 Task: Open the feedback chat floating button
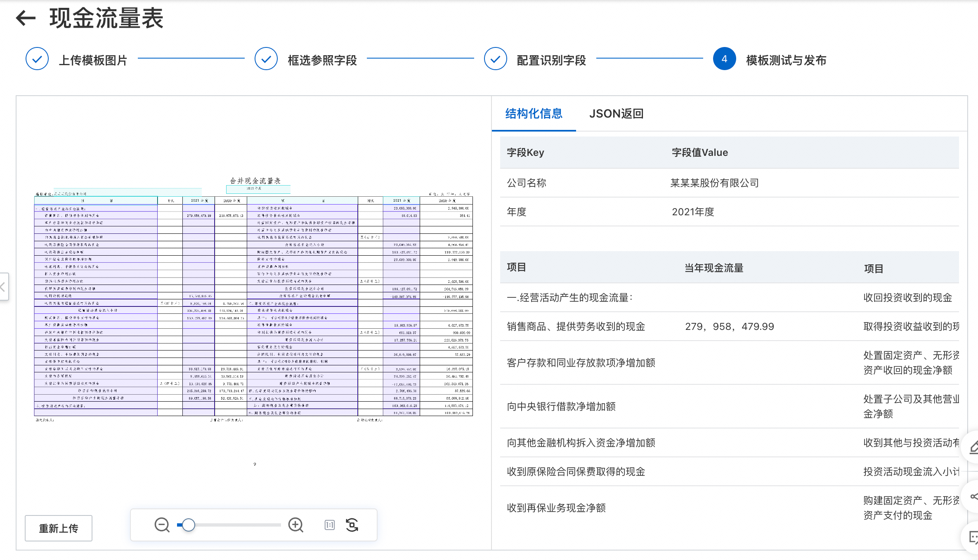[x=972, y=537]
